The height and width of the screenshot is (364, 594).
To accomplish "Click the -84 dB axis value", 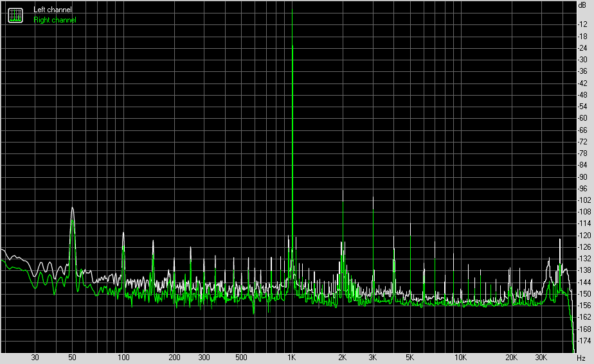I will click(582, 165).
